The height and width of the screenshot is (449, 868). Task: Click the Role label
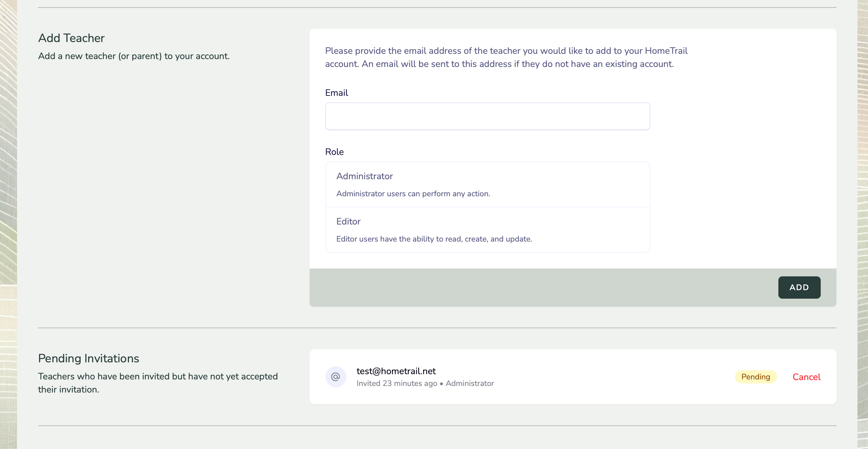point(334,152)
